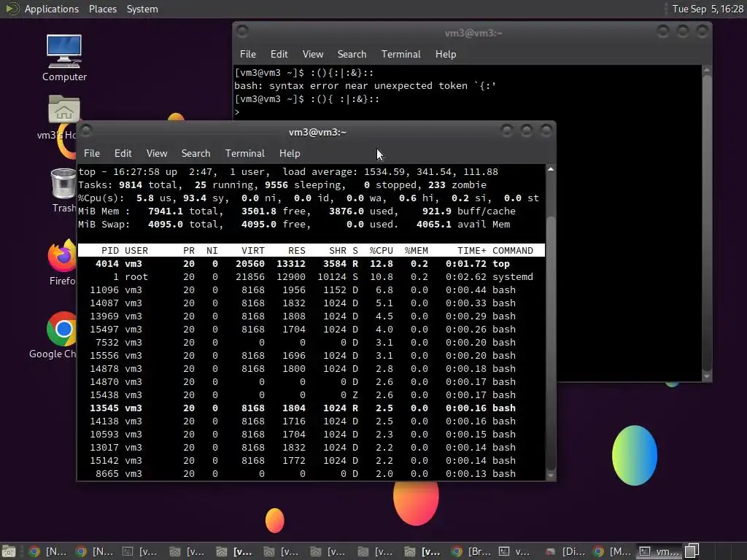The width and height of the screenshot is (747, 560).
Task: Open Terminal menu in the rear terminal window
Action: 400,54
